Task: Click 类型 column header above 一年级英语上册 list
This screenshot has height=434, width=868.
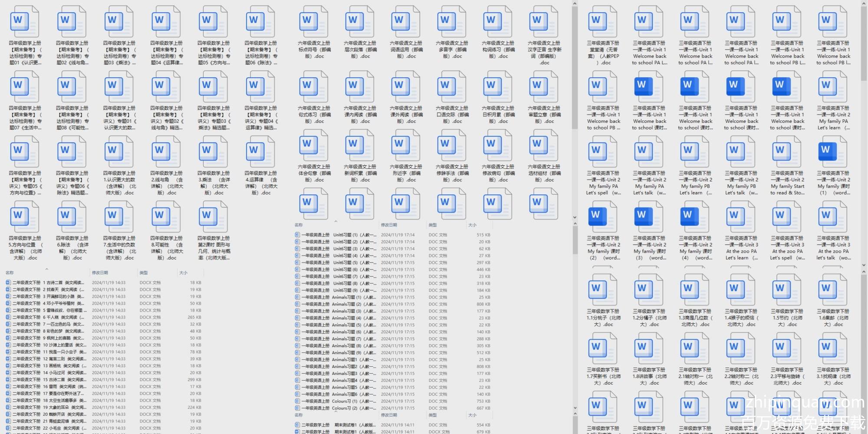Action: point(433,225)
